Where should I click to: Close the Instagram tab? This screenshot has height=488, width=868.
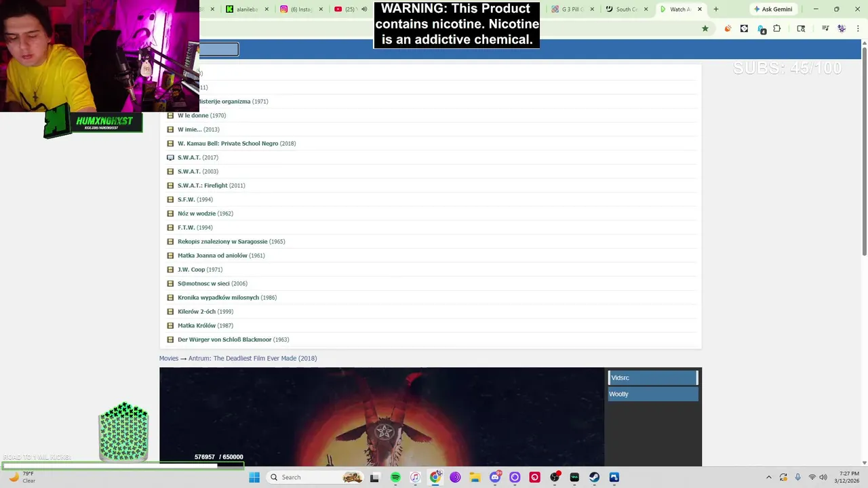(320, 9)
